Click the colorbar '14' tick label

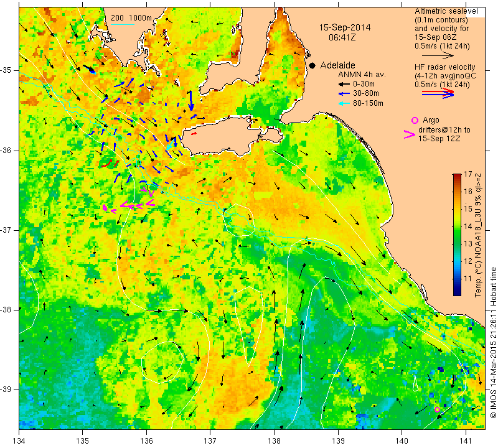[x=468, y=226]
